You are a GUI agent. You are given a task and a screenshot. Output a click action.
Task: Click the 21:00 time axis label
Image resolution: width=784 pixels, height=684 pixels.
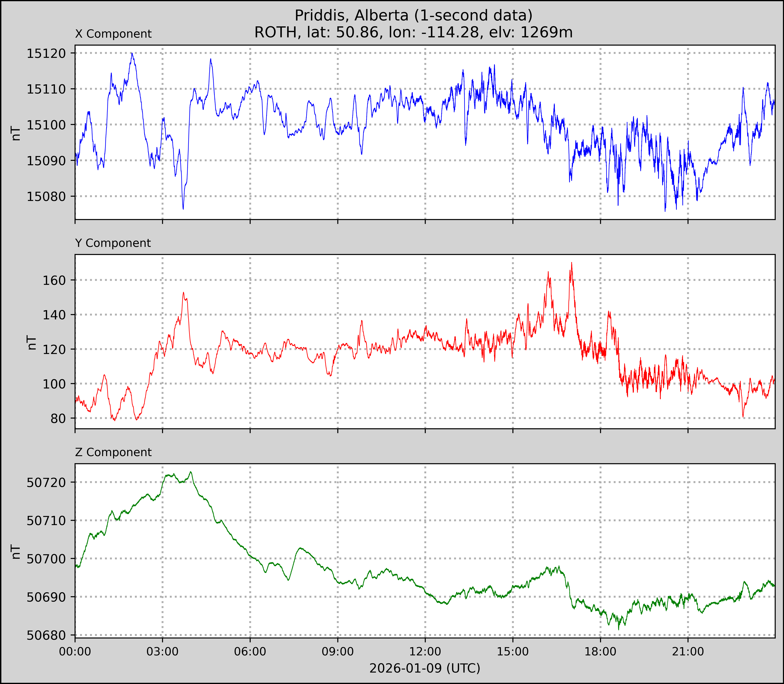coord(688,652)
